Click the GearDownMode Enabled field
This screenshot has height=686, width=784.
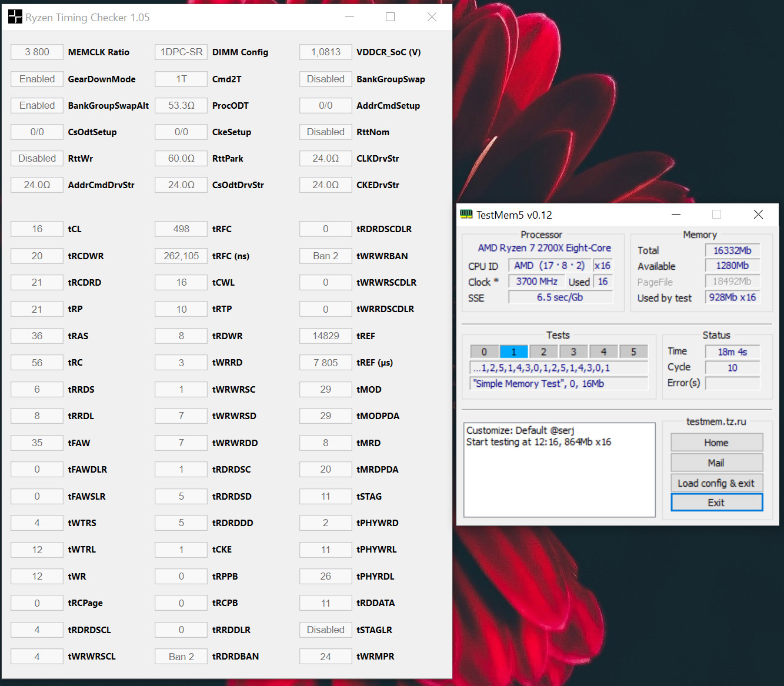[37, 79]
